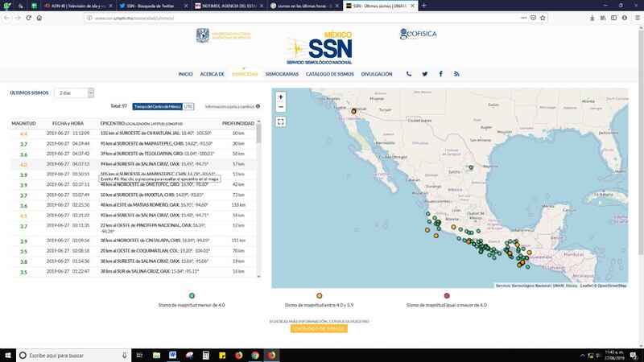
Task: Zoom in on the earthquake map
Action: point(280,97)
